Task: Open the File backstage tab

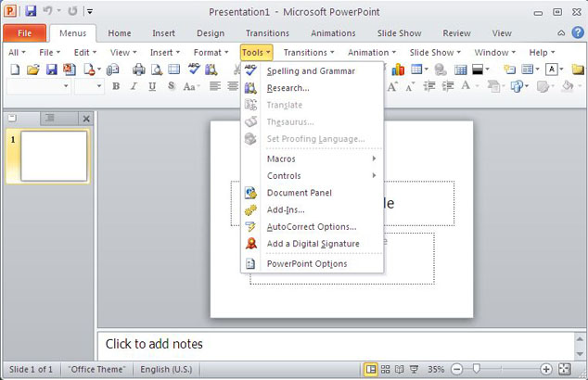Action: click(x=24, y=33)
